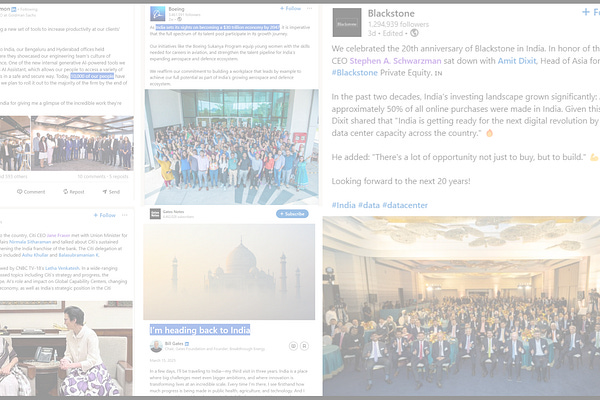Open the Taj Mahal article image
This screenshot has width=600, height=400.
coord(229,272)
